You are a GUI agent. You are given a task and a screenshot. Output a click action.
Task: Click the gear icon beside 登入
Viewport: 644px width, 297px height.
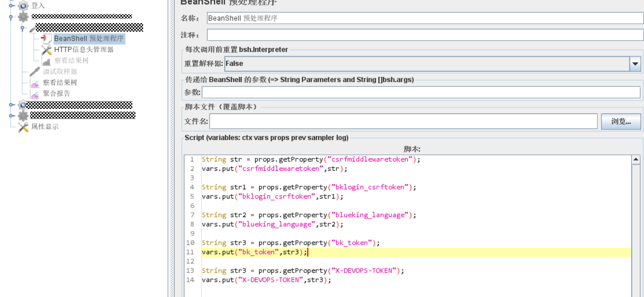[24, 5]
